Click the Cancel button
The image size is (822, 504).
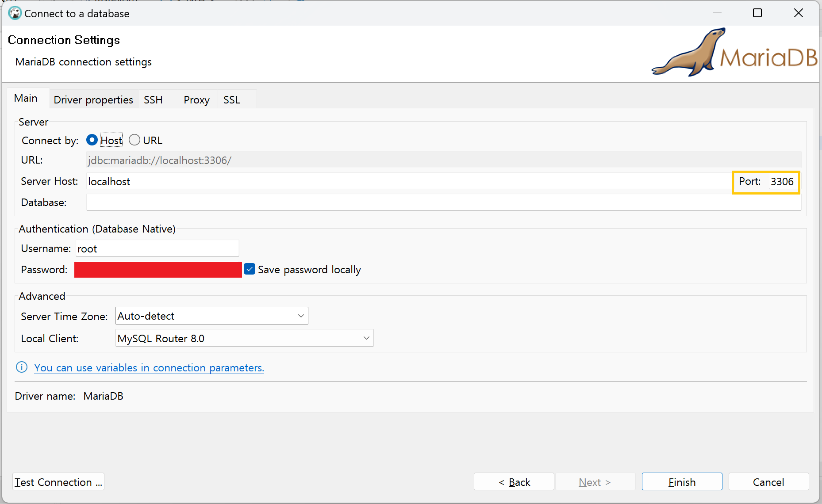click(x=768, y=482)
